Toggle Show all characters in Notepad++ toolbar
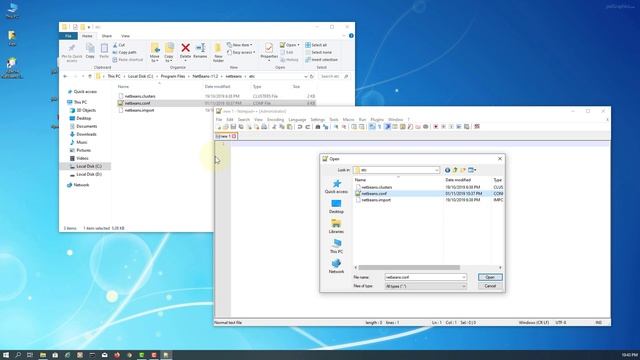Screen dimensions: 640x360 coord(380,127)
